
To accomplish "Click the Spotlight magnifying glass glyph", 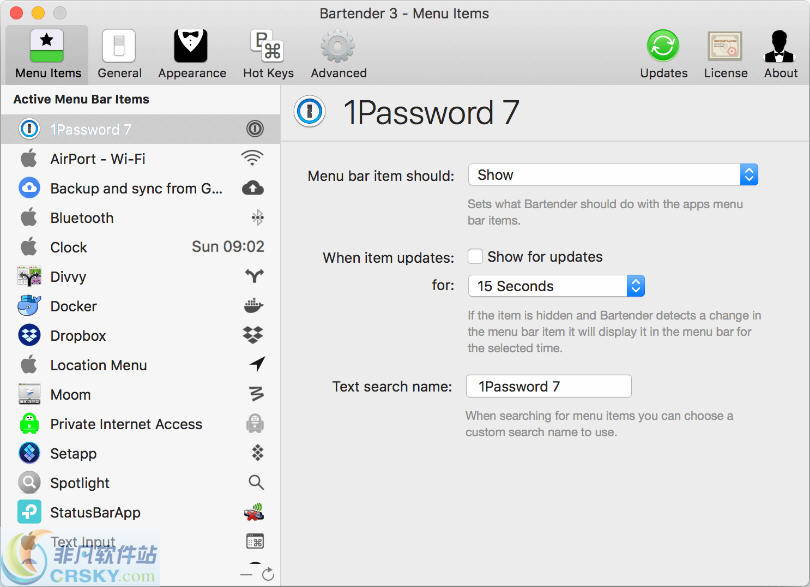I will pyautogui.click(x=256, y=483).
